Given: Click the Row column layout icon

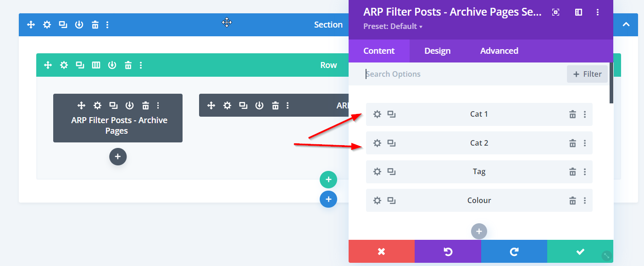Looking at the screenshot, I should tap(96, 65).
